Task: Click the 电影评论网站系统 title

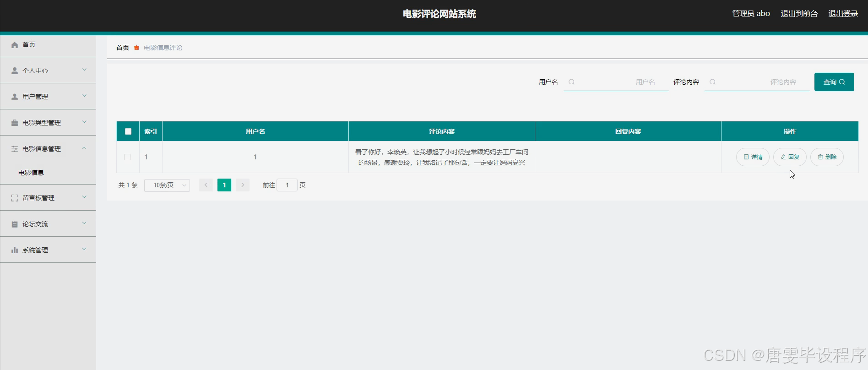Action: (x=439, y=14)
